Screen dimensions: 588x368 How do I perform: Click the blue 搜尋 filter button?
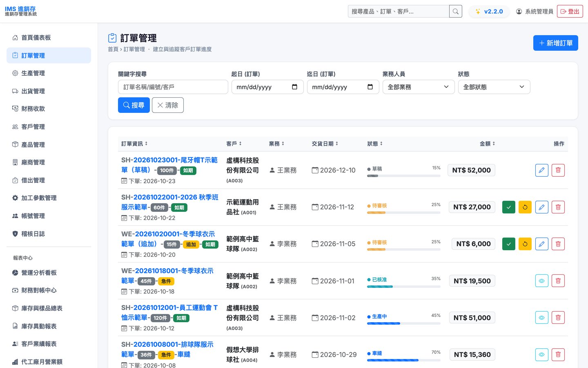tap(134, 105)
